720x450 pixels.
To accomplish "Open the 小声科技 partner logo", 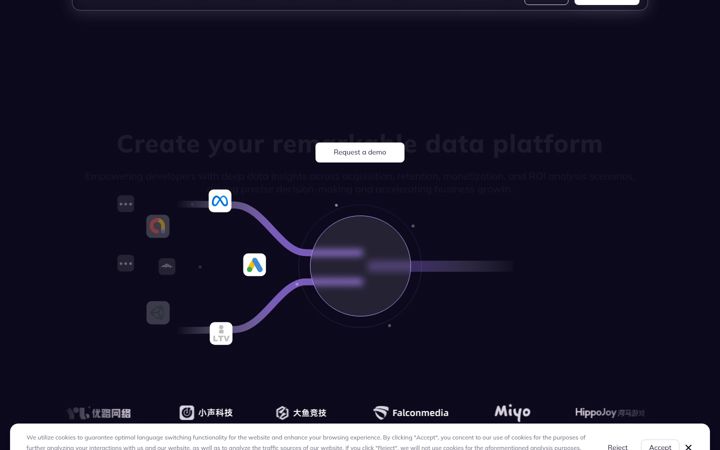I will pyautogui.click(x=206, y=412).
